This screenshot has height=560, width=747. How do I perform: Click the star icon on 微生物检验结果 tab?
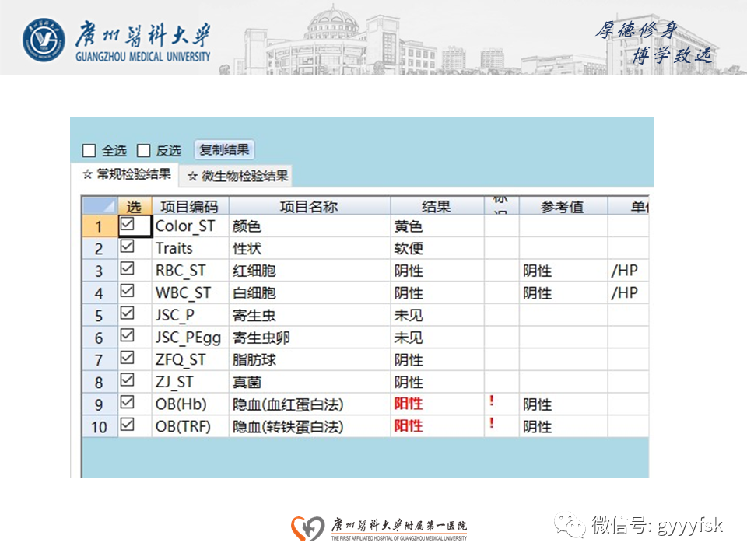191,176
